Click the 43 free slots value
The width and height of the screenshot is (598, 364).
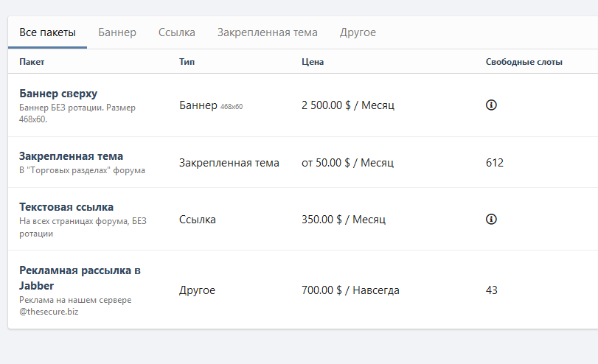coord(492,290)
